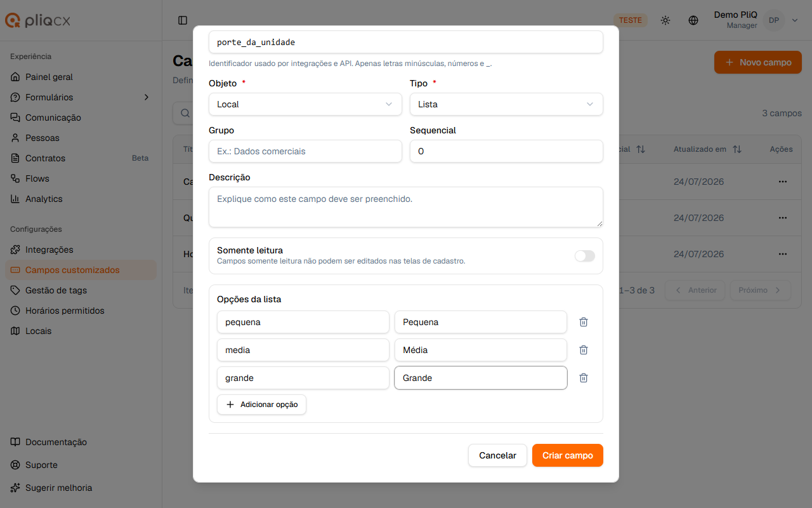Screen dimensions: 812x508
Task: Toggle the sidebar panel icon
Action: (183, 20)
